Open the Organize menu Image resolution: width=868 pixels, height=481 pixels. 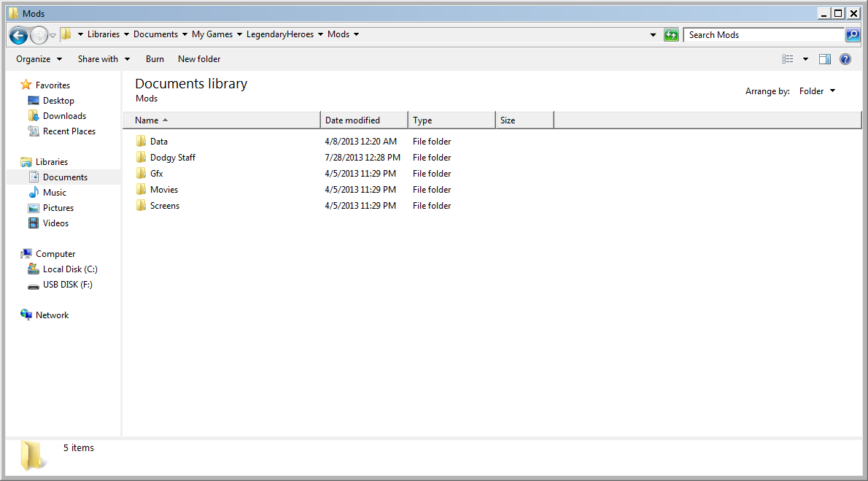[39, 59]
